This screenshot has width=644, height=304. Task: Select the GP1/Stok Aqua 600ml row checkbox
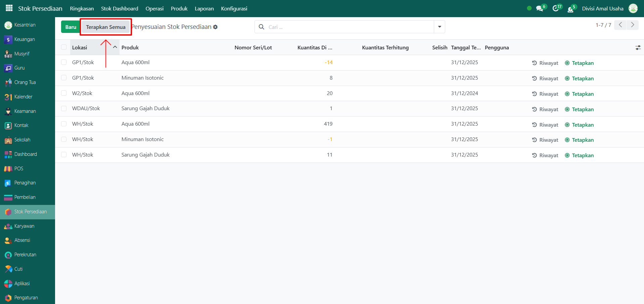(x=64, y=62)
